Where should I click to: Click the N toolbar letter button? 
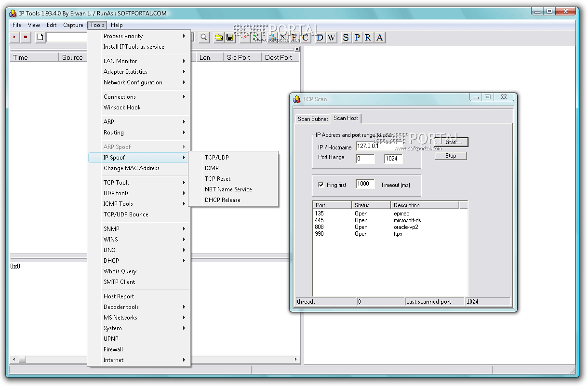coord(282,37)
